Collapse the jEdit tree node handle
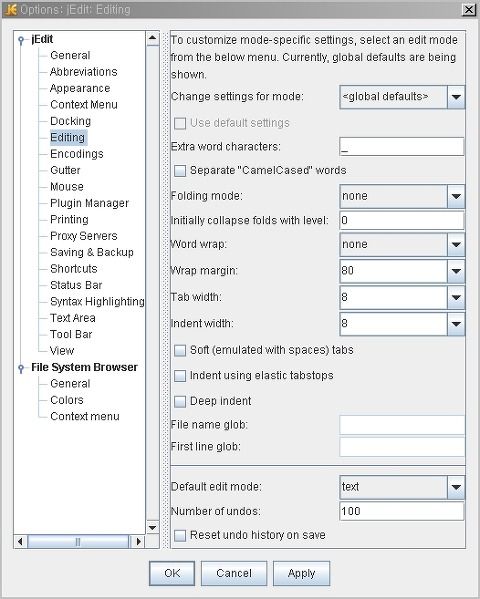Image resolution: width=480 pixels, height=599 pixels. [21, 40]
